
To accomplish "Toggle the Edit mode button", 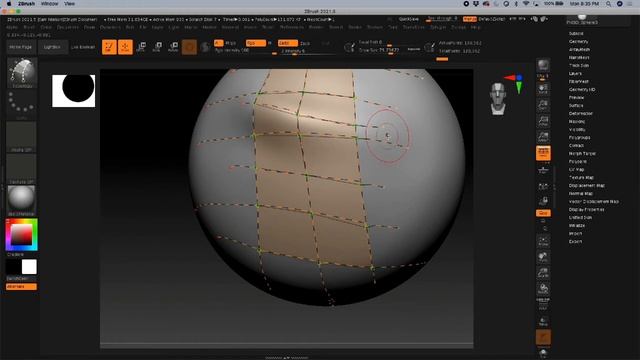I will click(x=109, y=47).
